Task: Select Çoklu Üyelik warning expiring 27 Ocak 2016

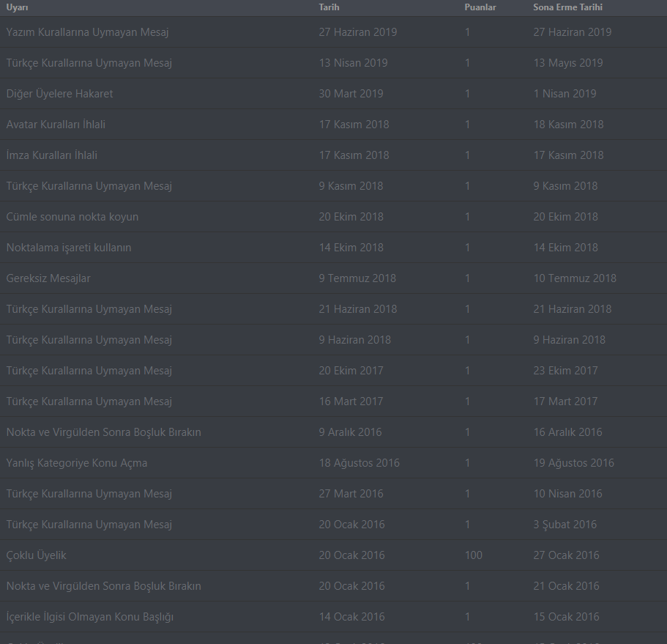Action: (x=36, y=555)
